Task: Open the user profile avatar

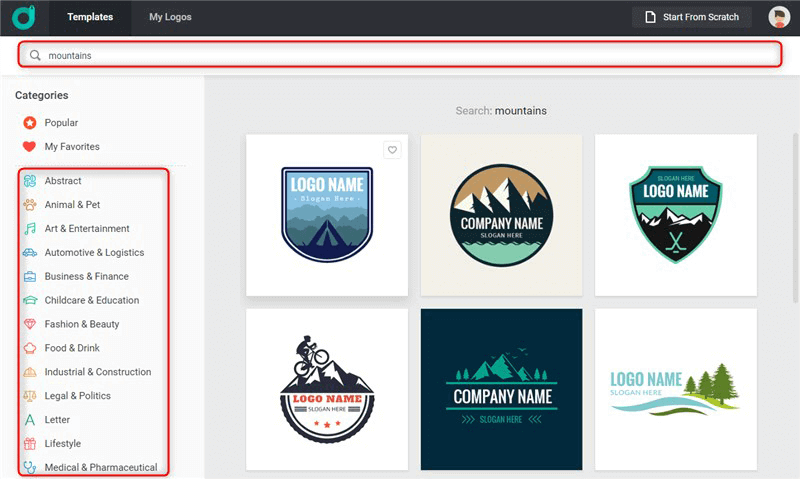Action: 779,17
